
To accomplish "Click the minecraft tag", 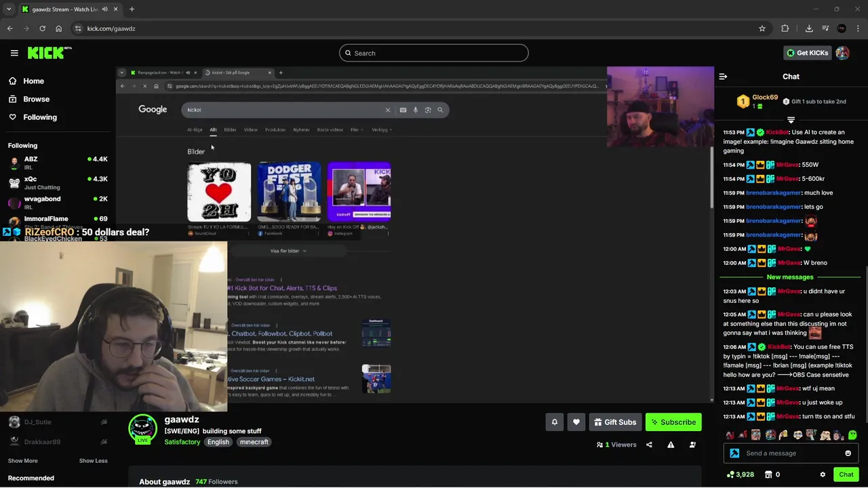I will 254,442.
